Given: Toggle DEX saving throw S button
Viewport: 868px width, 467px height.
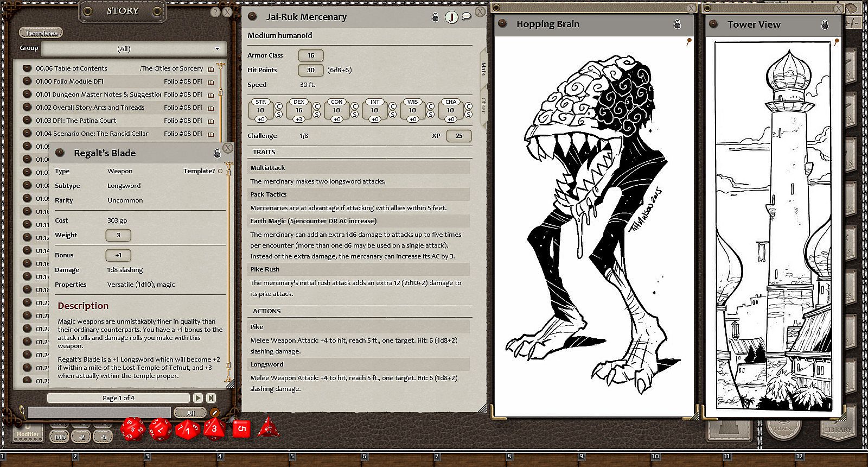Looking at the screenshot, I should [x=316, y=115].
